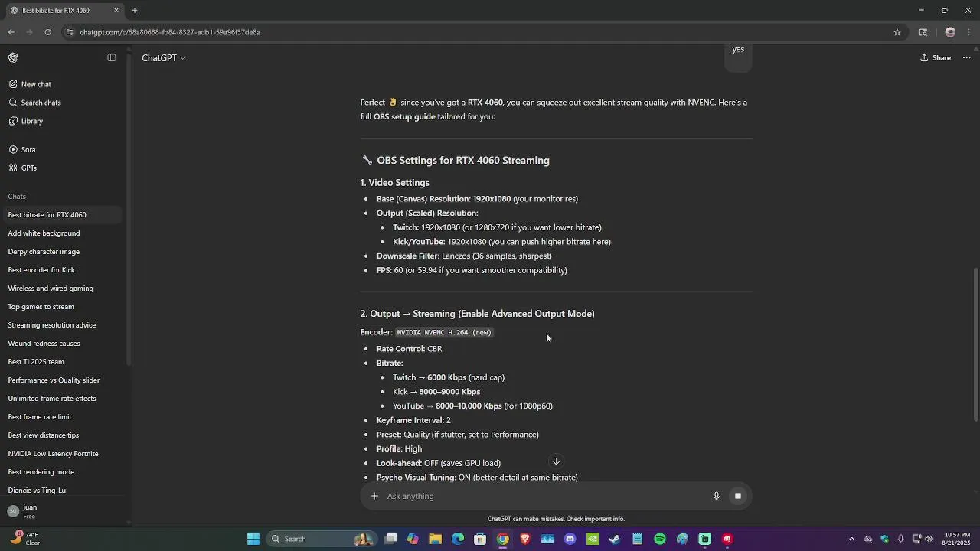This screenshot has width=980, height=551.
Task: Click the site info icon in address bar
Action: tap(70, 32)
